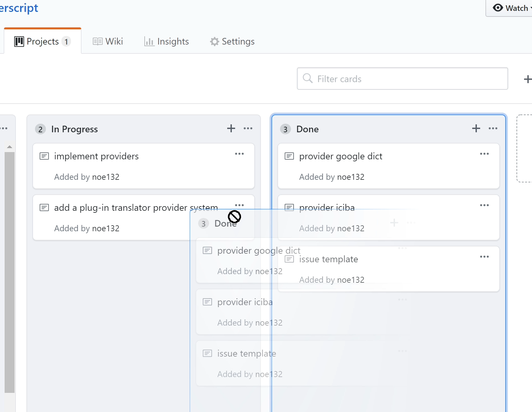Open In Progress column options menu

coord(248,128)
